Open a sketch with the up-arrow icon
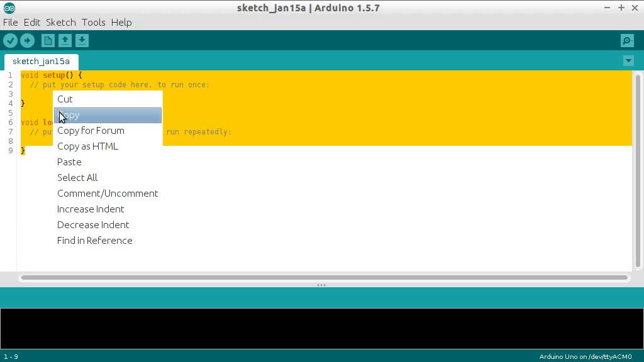The height and width of the screenshot is (362, 644). pos(65,41)
